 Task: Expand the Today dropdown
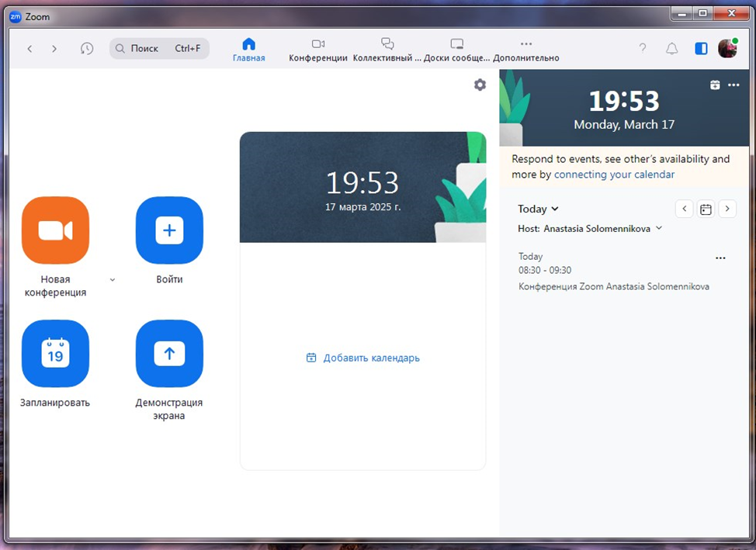tap(538, 209)
